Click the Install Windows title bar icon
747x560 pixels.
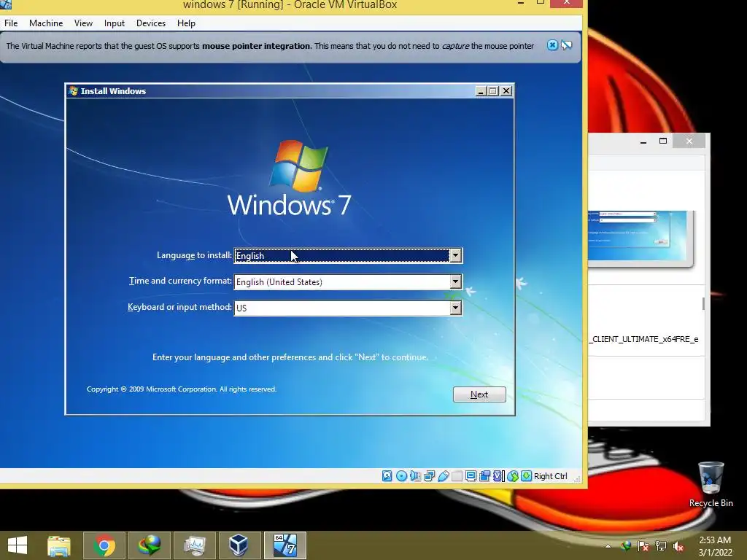click(x=74, y=91)
